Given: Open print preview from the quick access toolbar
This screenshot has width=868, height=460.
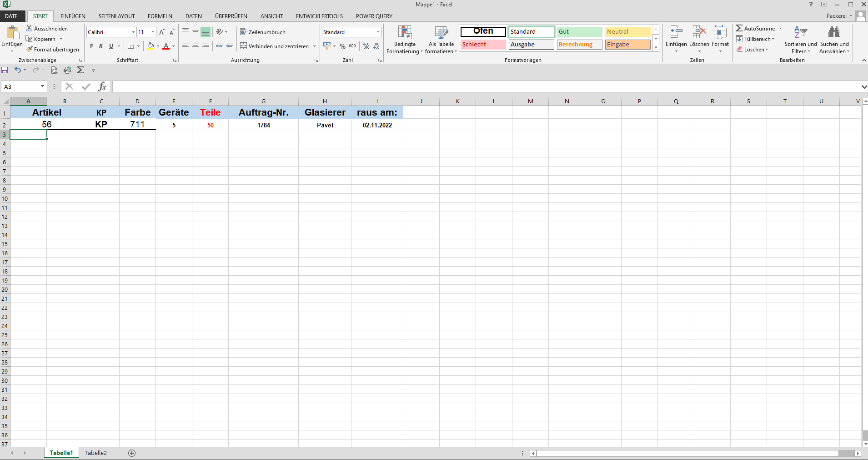Looking at the screenshot, I should click(x=54, y=70).
